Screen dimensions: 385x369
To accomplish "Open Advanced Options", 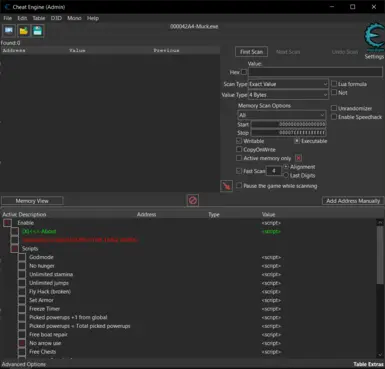I will point(24,364).
